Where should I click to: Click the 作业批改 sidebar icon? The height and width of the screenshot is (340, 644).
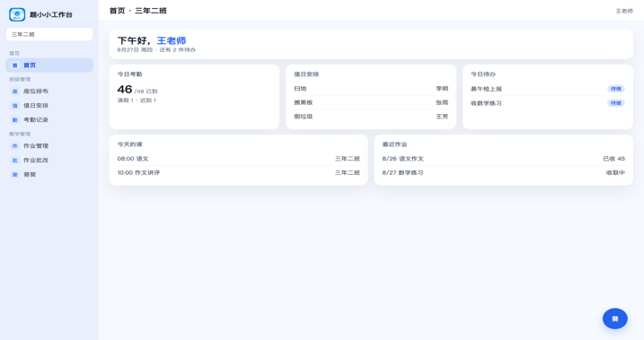tap(14, 160)
